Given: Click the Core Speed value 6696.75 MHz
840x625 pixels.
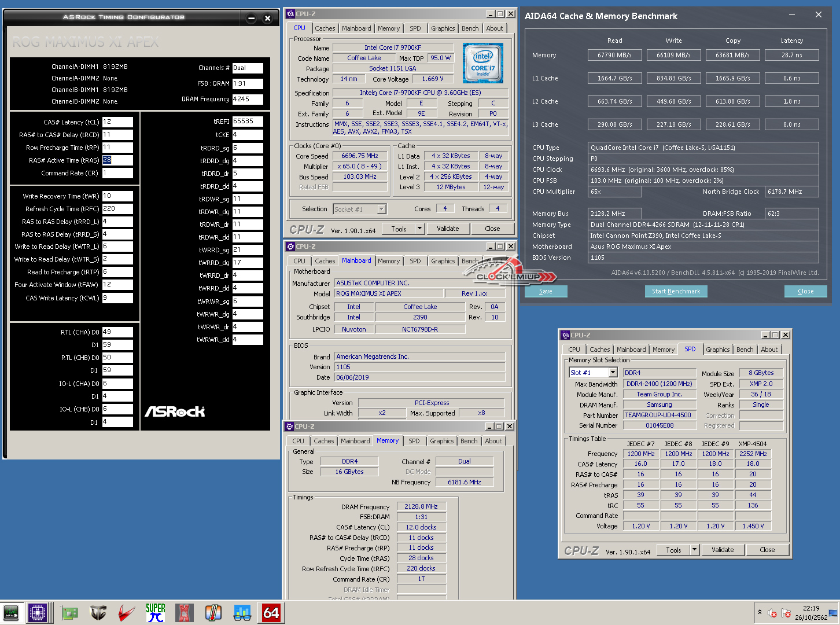Looking at the screenshot, I should [x=359, y=156].
